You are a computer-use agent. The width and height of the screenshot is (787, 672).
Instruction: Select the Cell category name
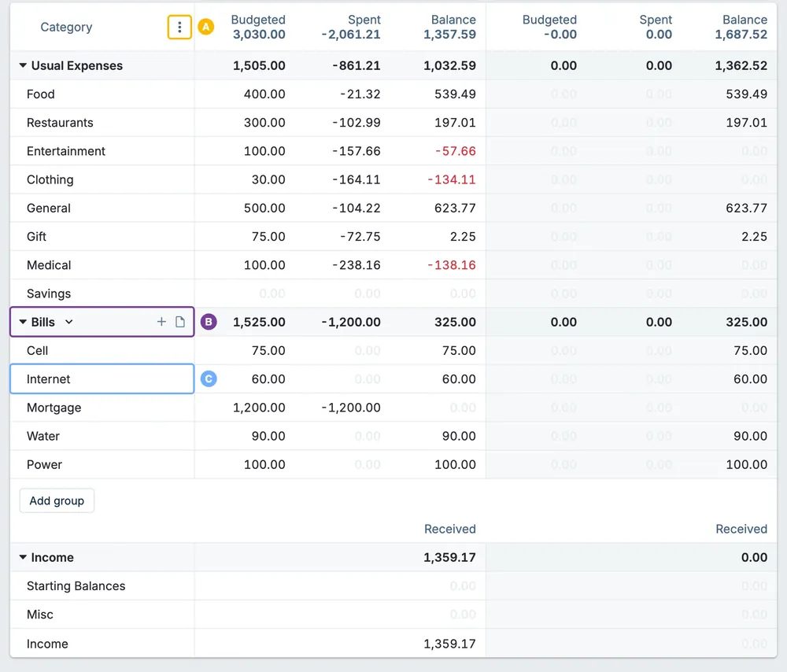[37, 350]
